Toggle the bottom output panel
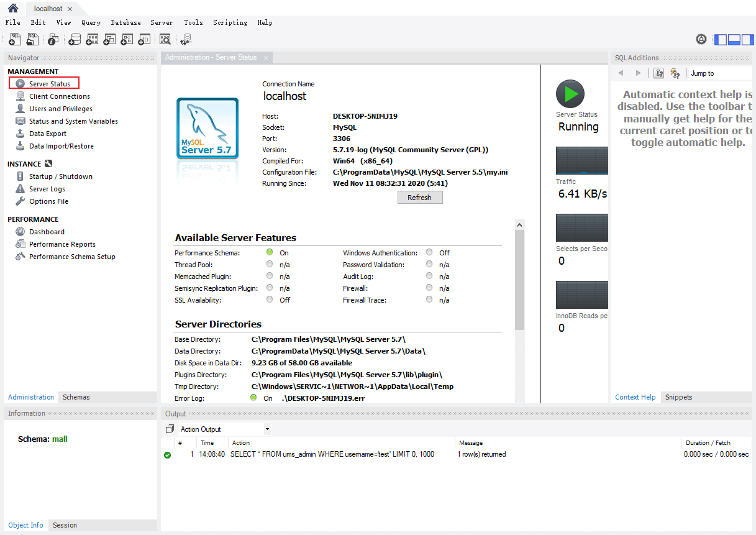The image size is (756, 535). pos(734,39)
